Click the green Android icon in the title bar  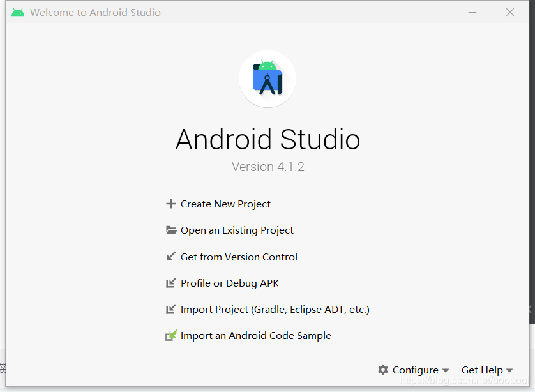click(x=18, y=13)
